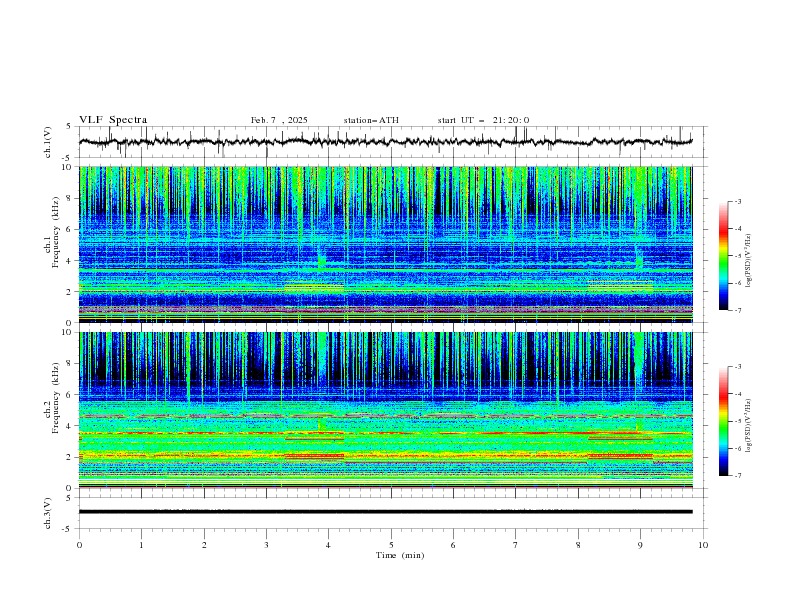
Task: Click the ch.1 Frequency (kHz) axis label
Action: tap(53, 232)
